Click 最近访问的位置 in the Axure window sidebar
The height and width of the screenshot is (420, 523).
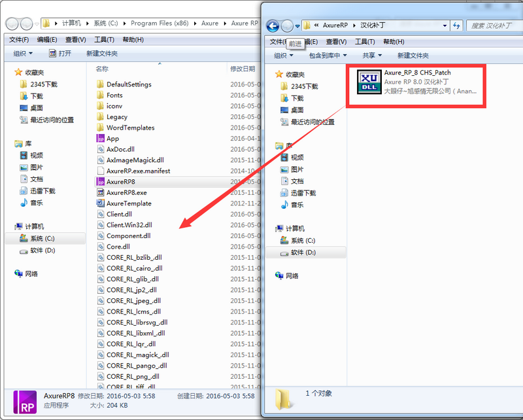[52, 120]
